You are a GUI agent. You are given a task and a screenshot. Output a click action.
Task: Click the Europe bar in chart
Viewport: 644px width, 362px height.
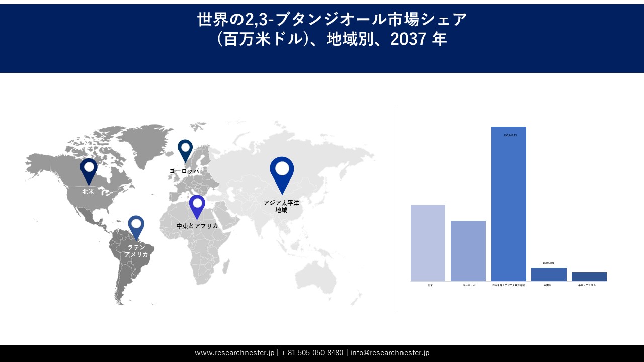pos(468,251)
